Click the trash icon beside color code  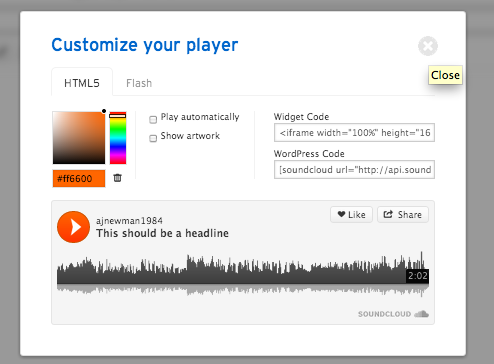tap(117, 178)
